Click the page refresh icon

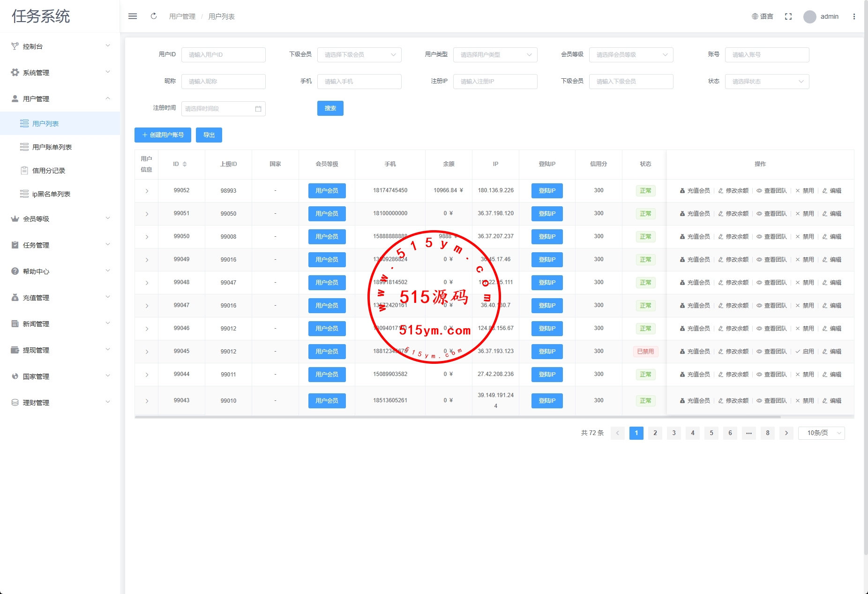tap(154, 16)
